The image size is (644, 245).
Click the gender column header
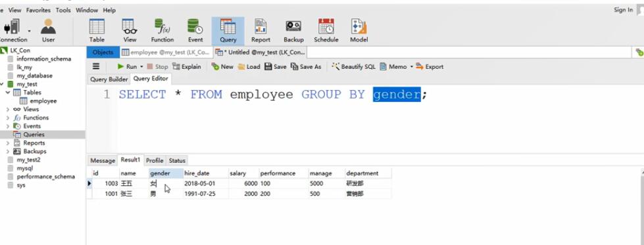click(166, 173)
